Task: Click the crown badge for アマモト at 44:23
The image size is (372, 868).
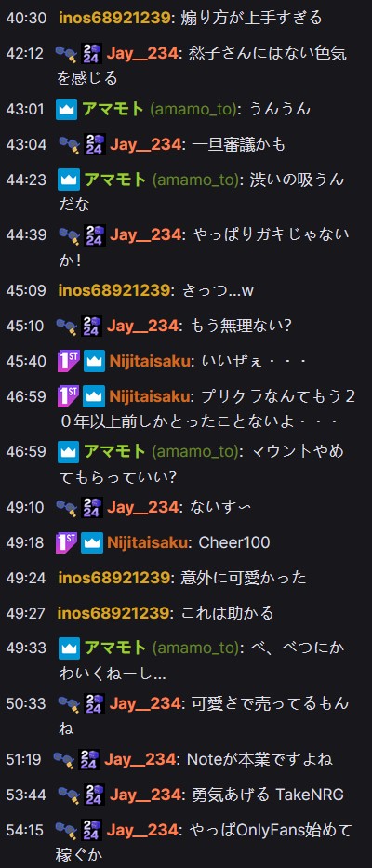Action: [x=69, y=180]
